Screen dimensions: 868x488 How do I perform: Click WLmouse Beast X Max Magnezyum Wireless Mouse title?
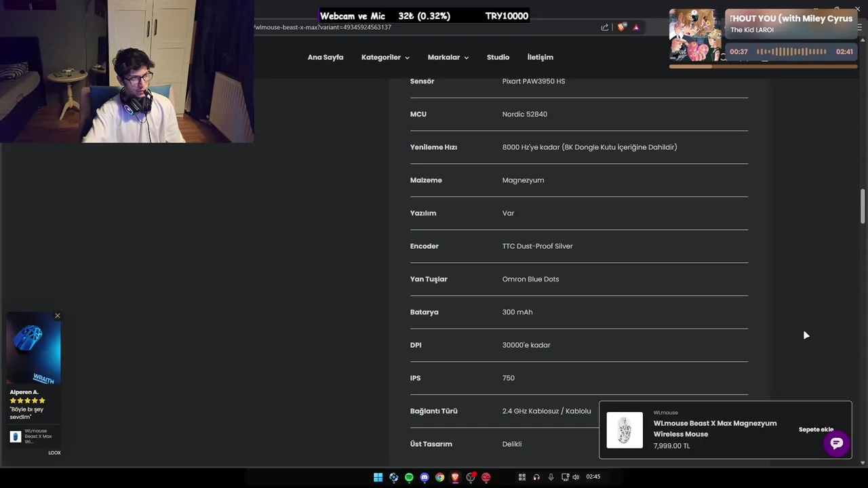(715, 428)
